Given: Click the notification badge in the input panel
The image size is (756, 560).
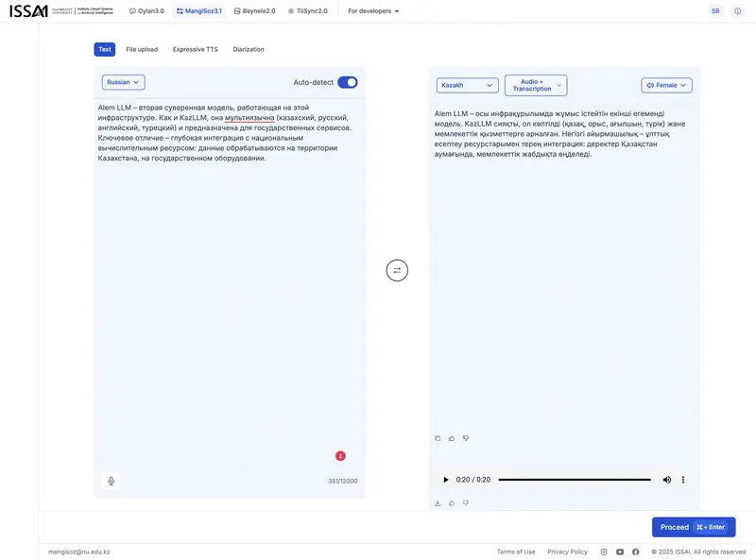Looking at the screenshot, I should (x=339, y=454).
